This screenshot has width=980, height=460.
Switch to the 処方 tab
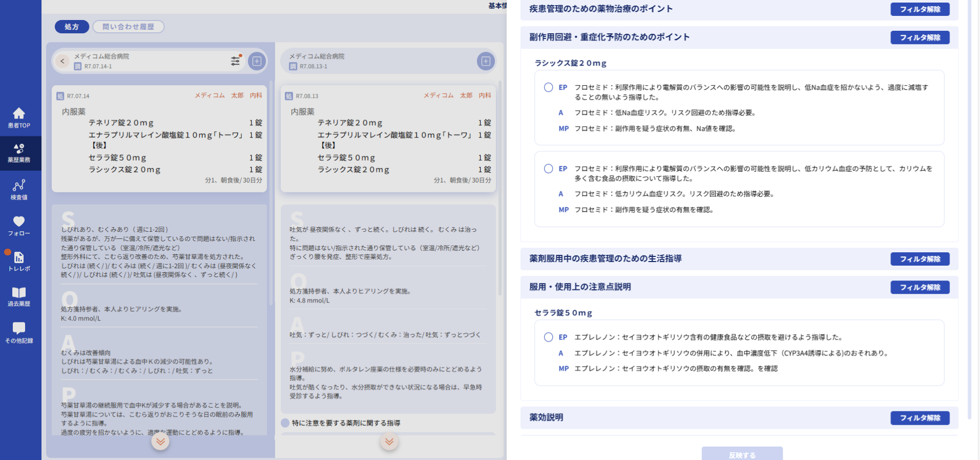coord(72,27)
